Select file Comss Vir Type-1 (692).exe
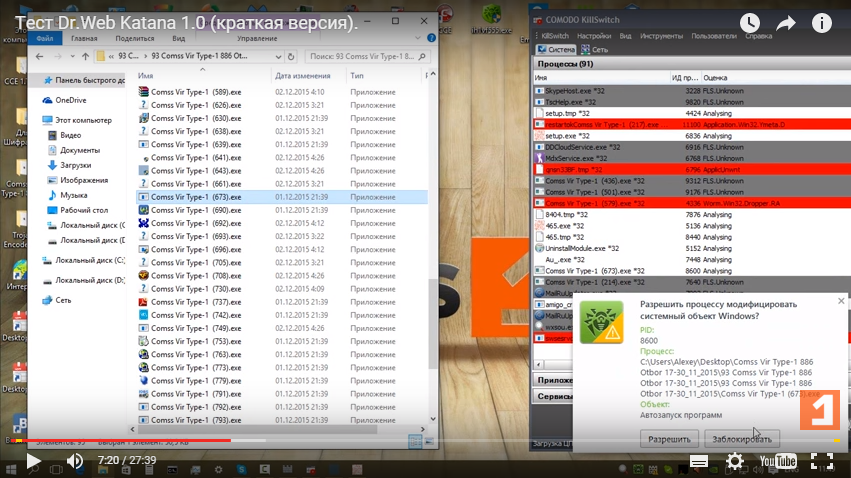851x478 pixels. (196, 224)
